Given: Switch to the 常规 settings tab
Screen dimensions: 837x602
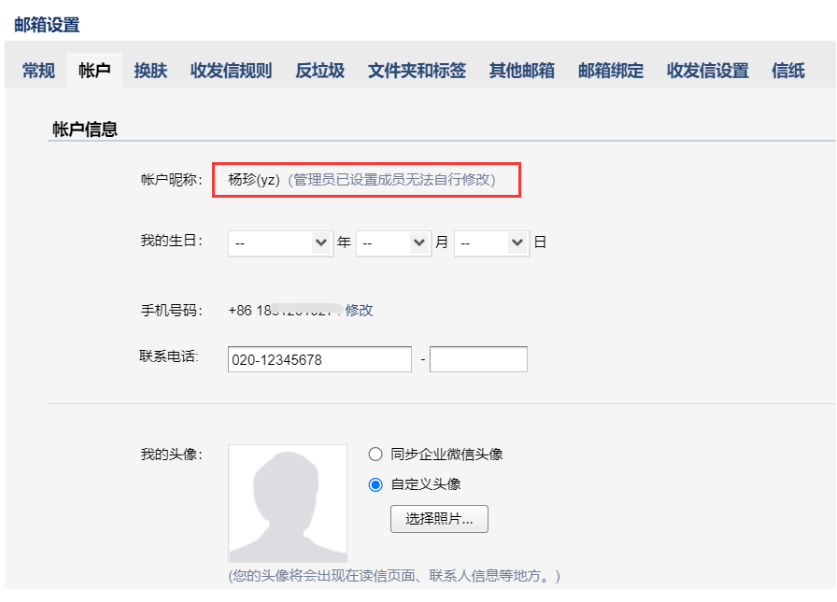Looking at the screenshot, I should click(x=37, y=71).
